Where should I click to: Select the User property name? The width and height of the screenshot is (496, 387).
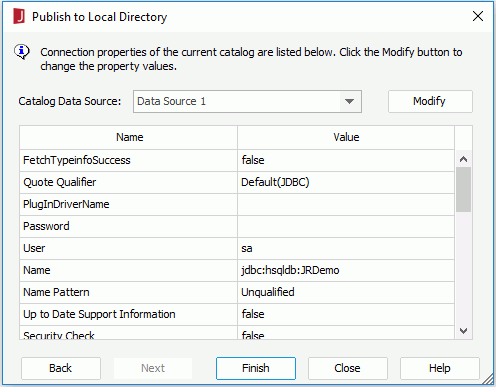coord(128,248)
